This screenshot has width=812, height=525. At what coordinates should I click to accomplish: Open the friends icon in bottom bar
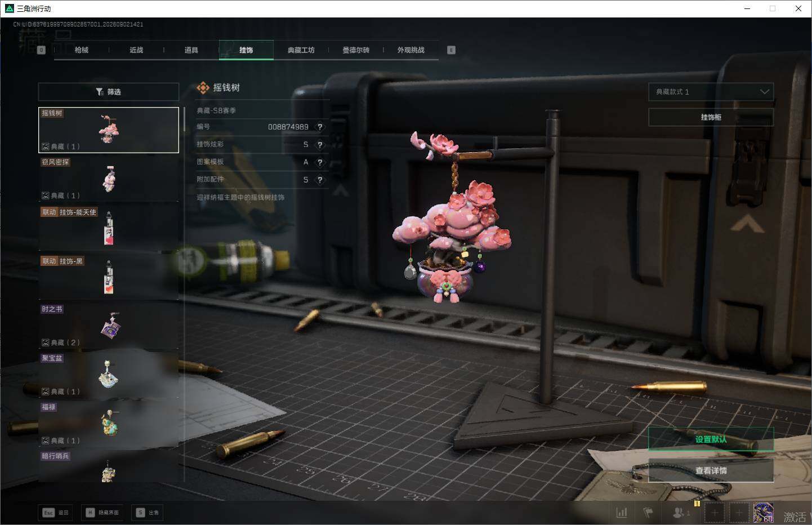click(x=681, y=513)
